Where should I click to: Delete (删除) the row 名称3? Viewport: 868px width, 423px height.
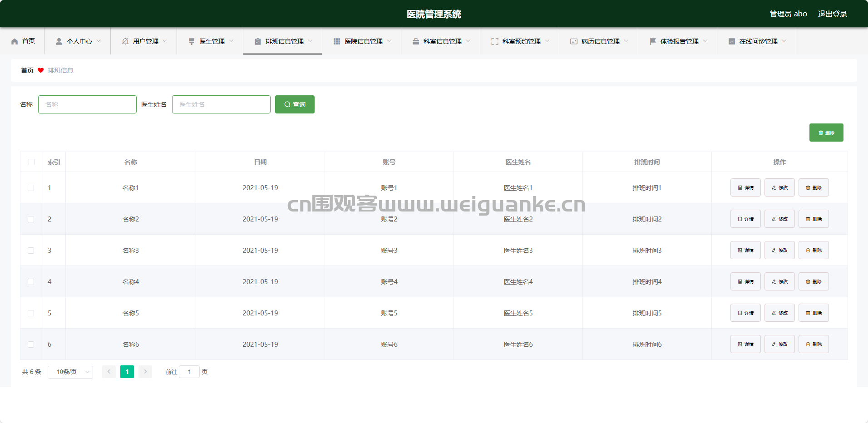[814, 250]
